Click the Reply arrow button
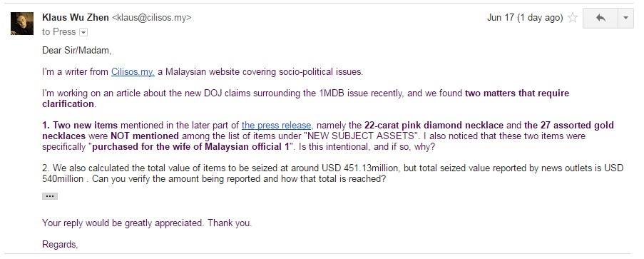 (x=600, y=18)
